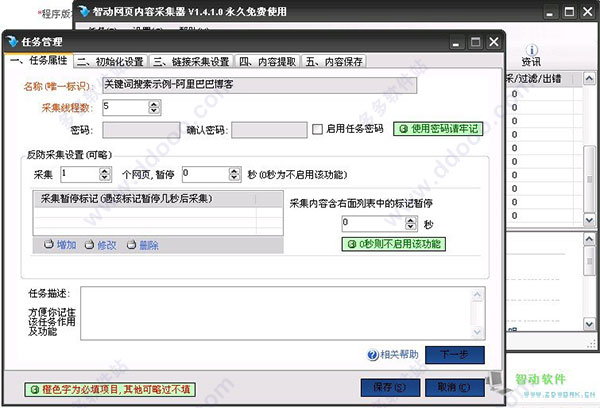Click into the 任务描述 text area
This screenshot has height=408, width=600.
tap(282, 311)
